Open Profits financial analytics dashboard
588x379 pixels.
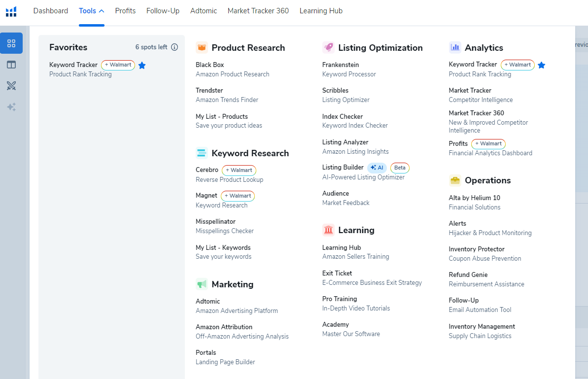458,143
